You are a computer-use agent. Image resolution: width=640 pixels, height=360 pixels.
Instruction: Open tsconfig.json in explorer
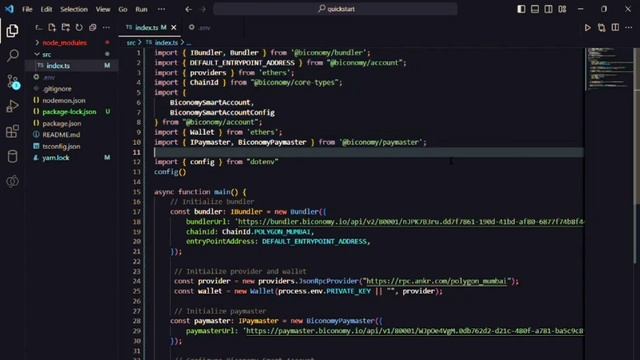point(61,146)
